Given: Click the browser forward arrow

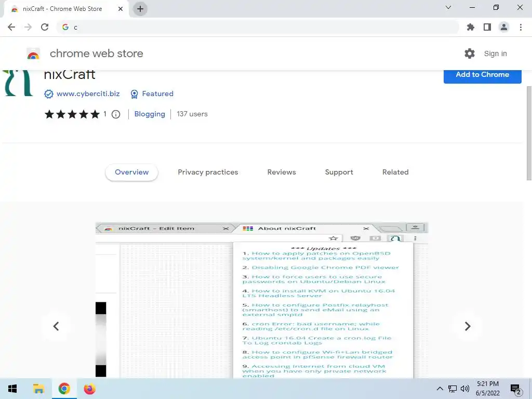Looking at the screenshot, I should pyautogui.click(x=28, y=27).
